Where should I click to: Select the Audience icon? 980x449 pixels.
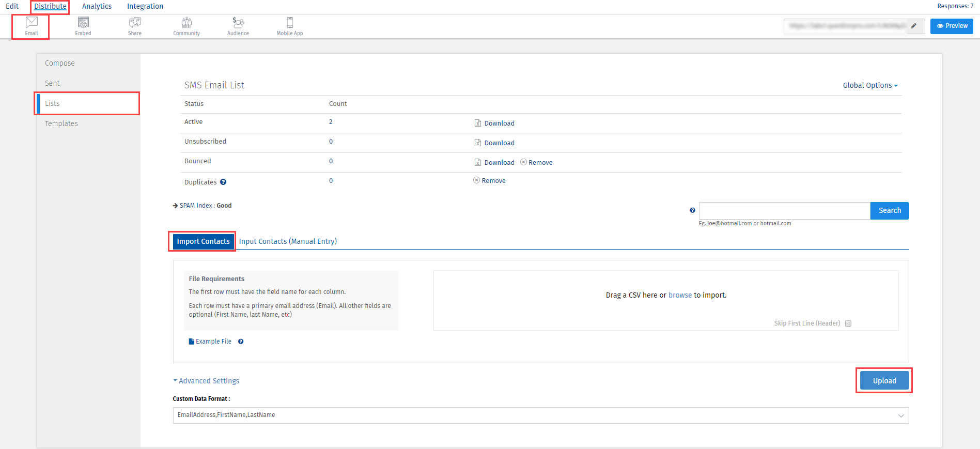tap(238, 26)
